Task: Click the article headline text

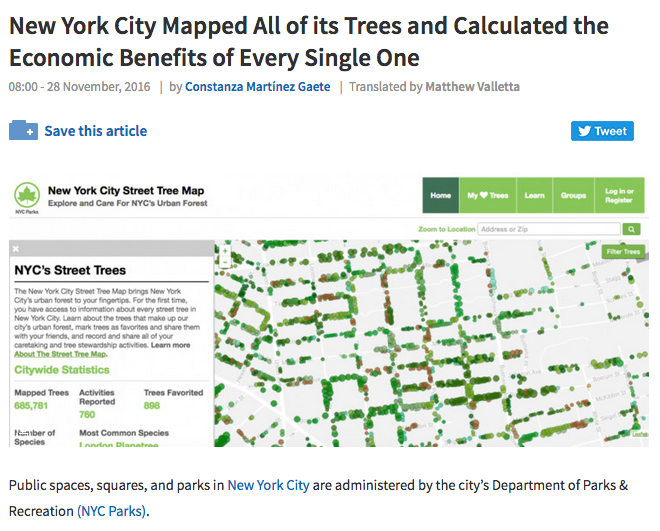Action: coord(309,42)
